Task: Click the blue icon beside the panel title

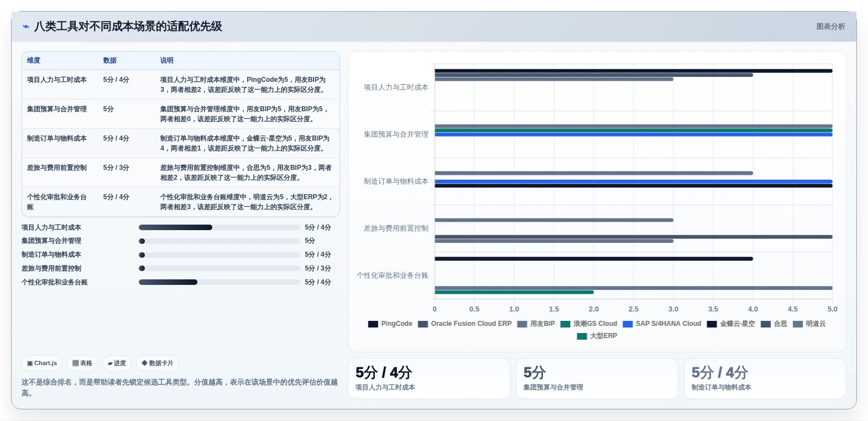Action: [26, 27]
